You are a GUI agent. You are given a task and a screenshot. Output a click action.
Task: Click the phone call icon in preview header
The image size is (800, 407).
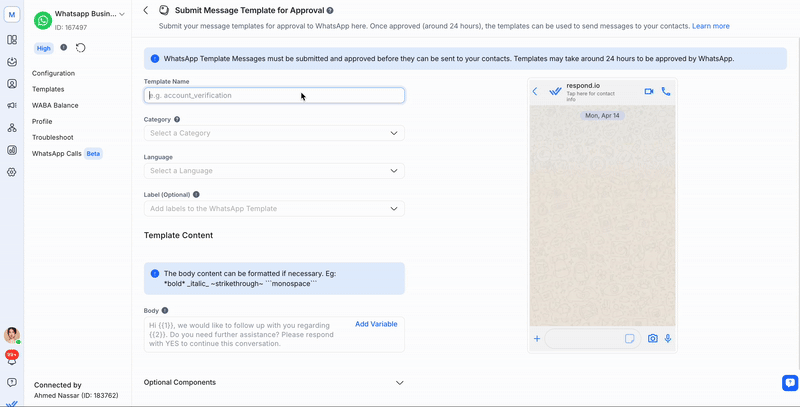click(x=666, y=91)
